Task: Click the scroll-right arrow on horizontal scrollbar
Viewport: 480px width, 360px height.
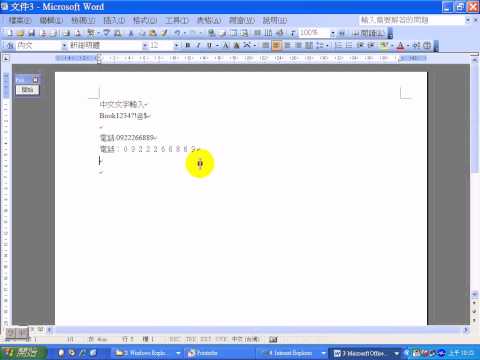Action: 466,330
